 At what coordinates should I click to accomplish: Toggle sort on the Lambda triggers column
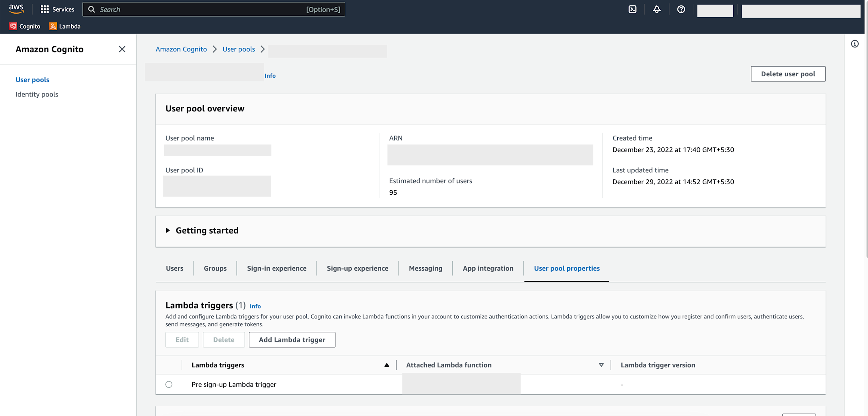click(387, 365)
